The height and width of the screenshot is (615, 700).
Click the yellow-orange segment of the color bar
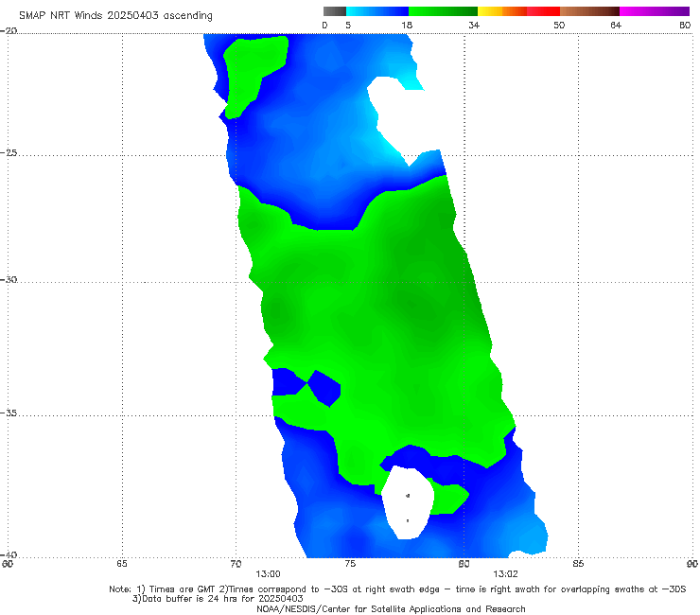pos(501,11)
